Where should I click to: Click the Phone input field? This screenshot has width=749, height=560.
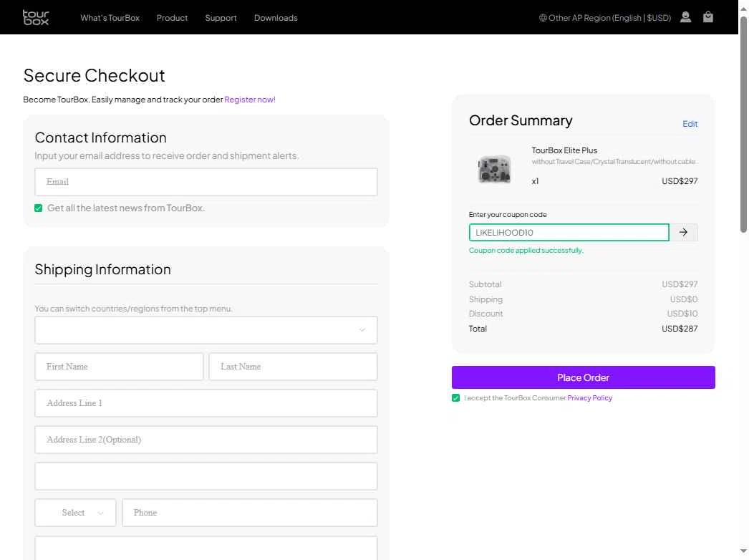[250, 513]
